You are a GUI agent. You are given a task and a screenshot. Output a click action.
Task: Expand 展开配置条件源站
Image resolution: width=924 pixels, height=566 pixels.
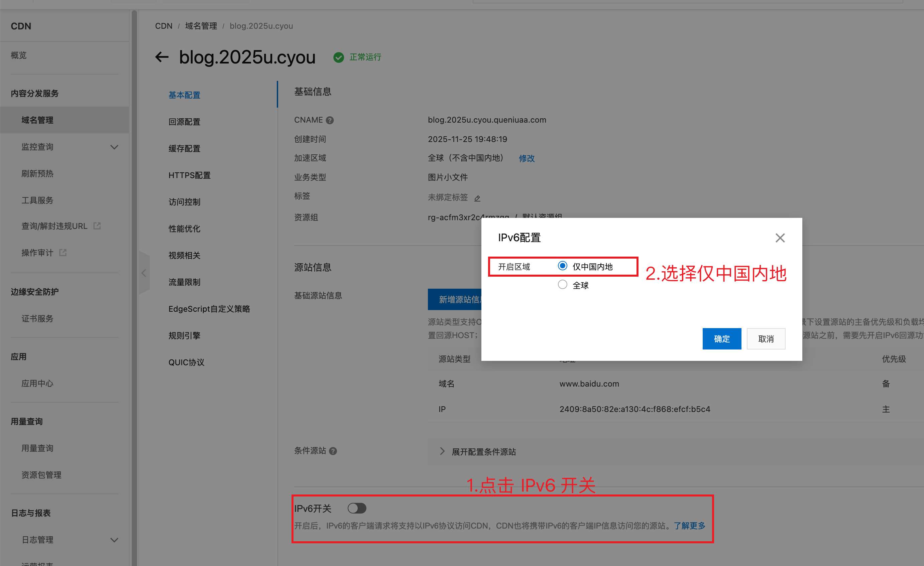coord(483,452)
